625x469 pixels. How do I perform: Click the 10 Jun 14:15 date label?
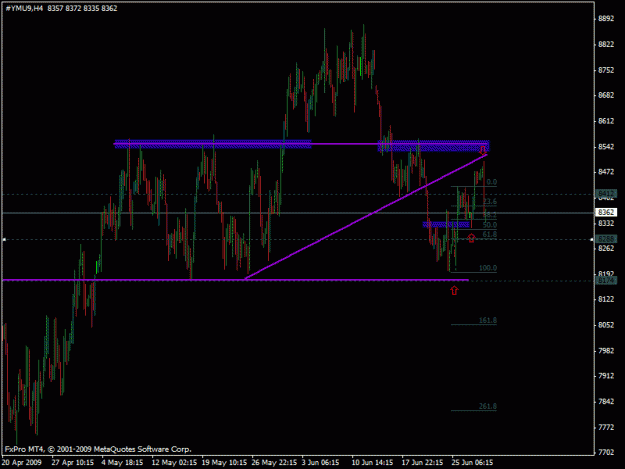(372, 463)
